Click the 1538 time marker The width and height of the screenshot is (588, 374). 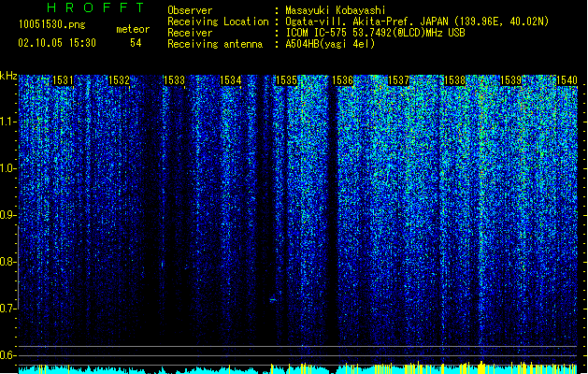coord(454,80)
